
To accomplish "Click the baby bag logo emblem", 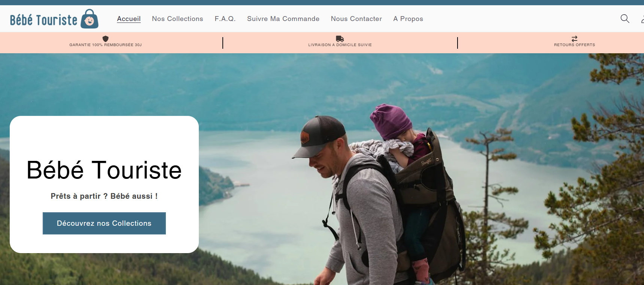I will click(x=90, y=19).
